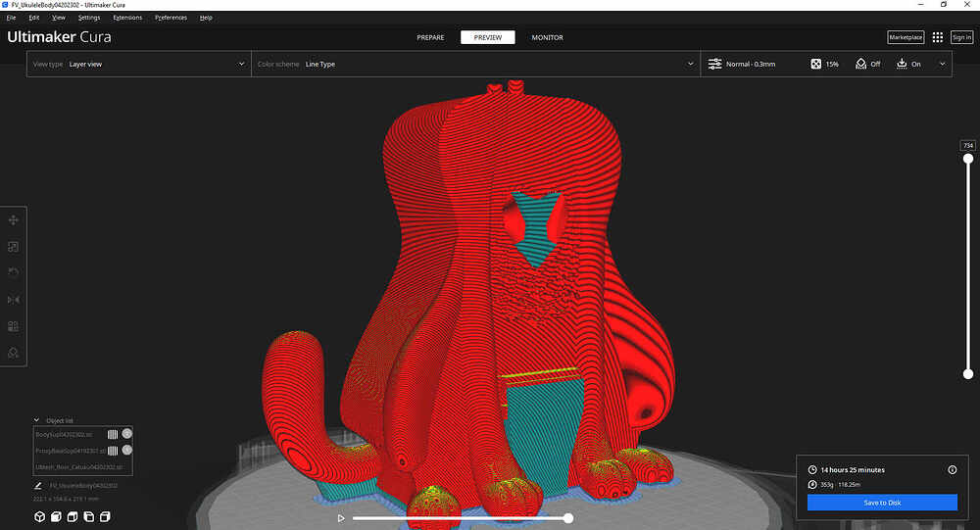
Task: Select the Support Blocker tool
Action: click(x=13, y=353)
